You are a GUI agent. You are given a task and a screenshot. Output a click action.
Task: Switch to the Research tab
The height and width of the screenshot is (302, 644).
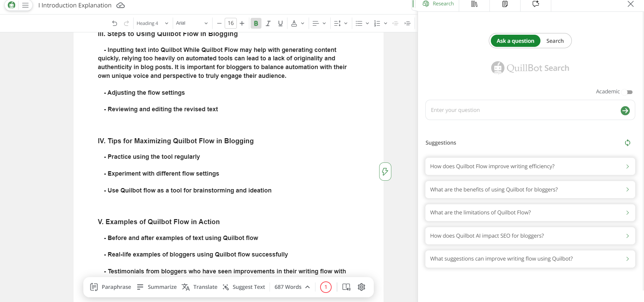438,4
